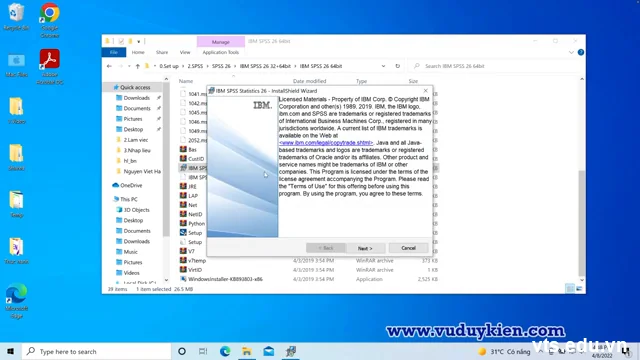
Task: Click the IBM SPSS 26 32+64bit breadcrumb
Action: [265, 66]
